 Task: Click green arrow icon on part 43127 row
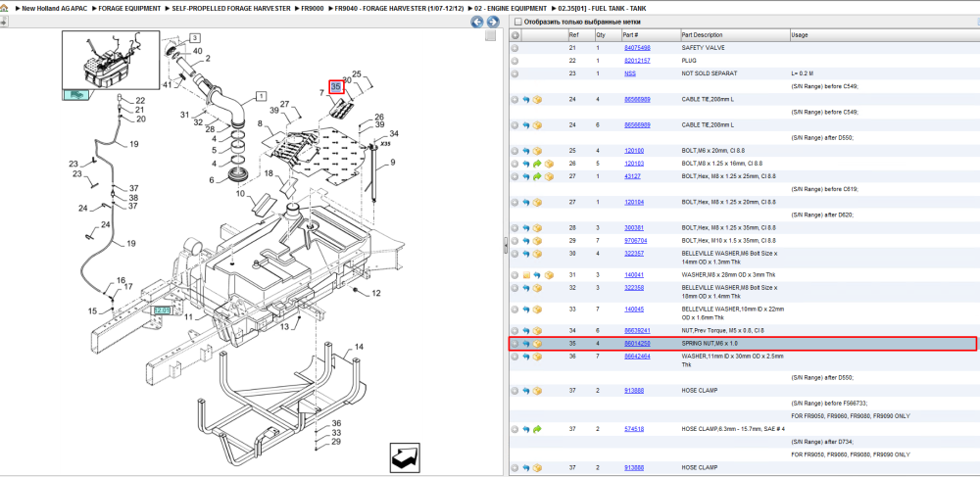pos(537,176)
